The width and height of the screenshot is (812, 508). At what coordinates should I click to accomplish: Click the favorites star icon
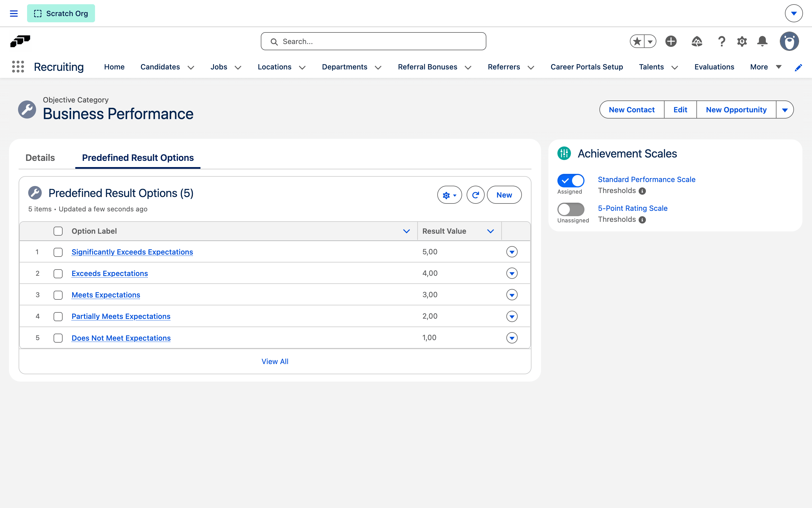pyautogui.click(x=637, y=41)
